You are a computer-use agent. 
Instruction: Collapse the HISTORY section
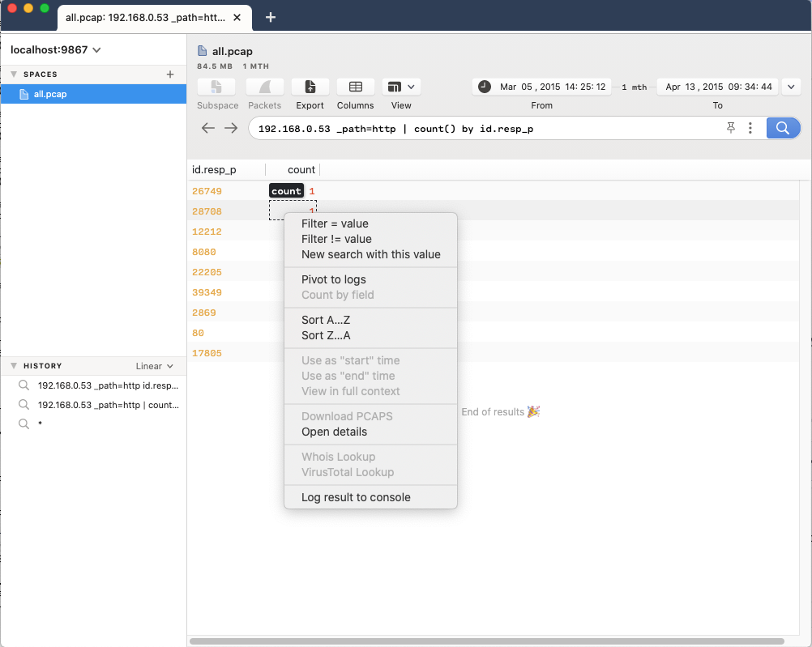pyautogui.click(x=13, y=365)
